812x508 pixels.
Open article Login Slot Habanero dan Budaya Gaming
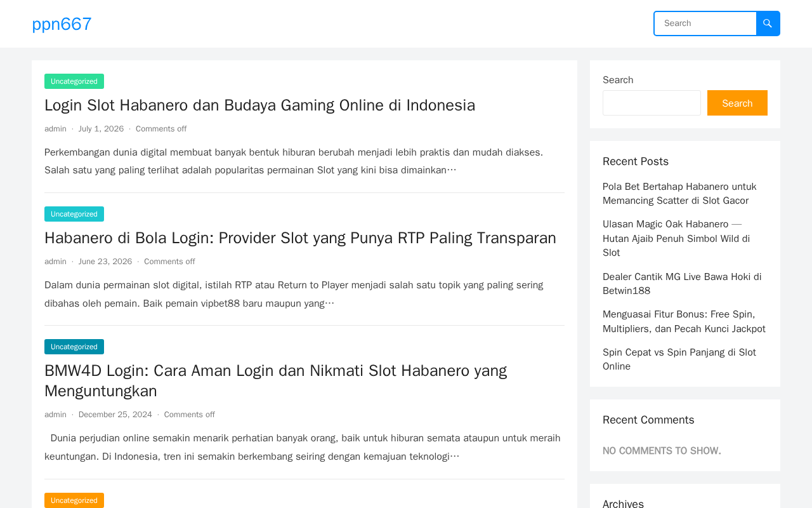tap(259, 105)
